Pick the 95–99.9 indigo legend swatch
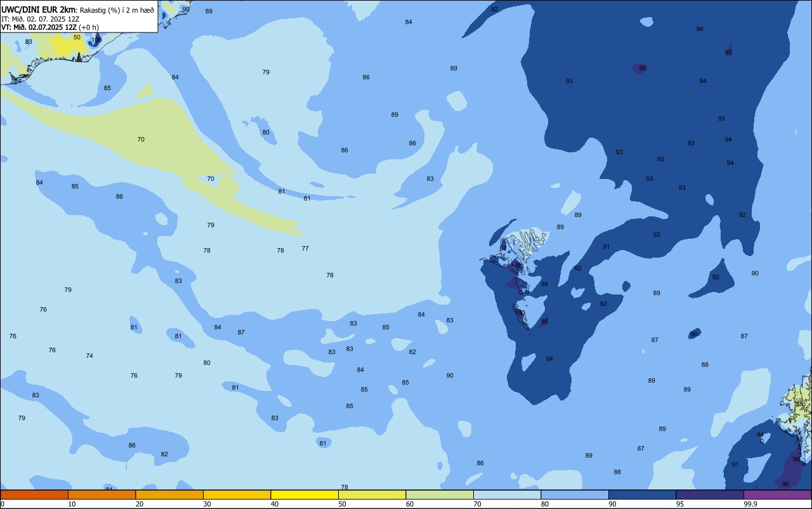 click(x=710, y=494)
